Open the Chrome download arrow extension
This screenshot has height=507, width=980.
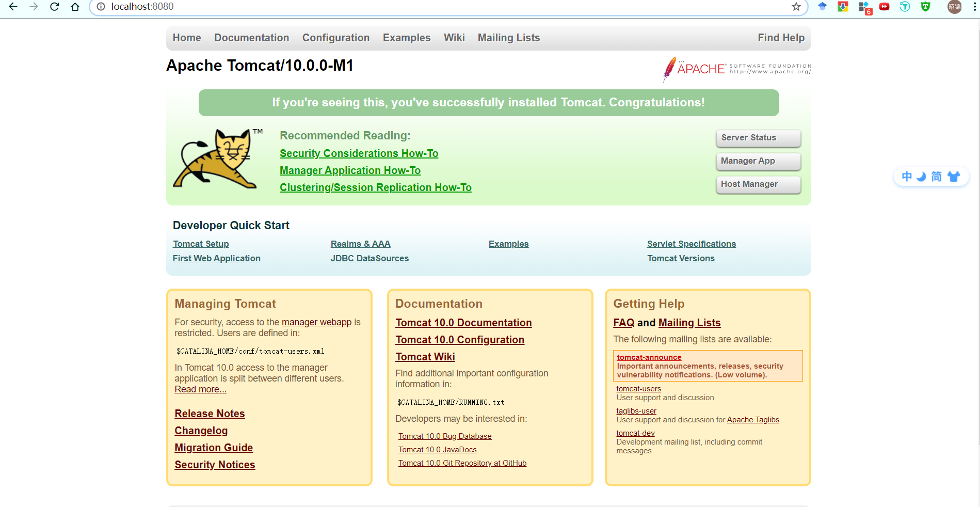[843, 7]
